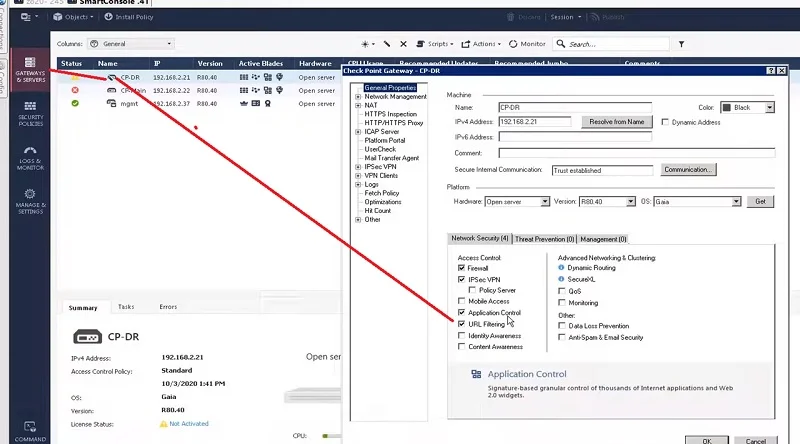
Task: Expand the Logs tree node
Action: (x=358, y=184)
